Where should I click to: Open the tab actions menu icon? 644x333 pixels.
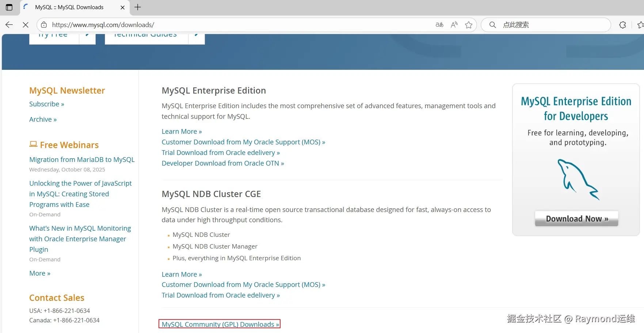pos(9,7)
